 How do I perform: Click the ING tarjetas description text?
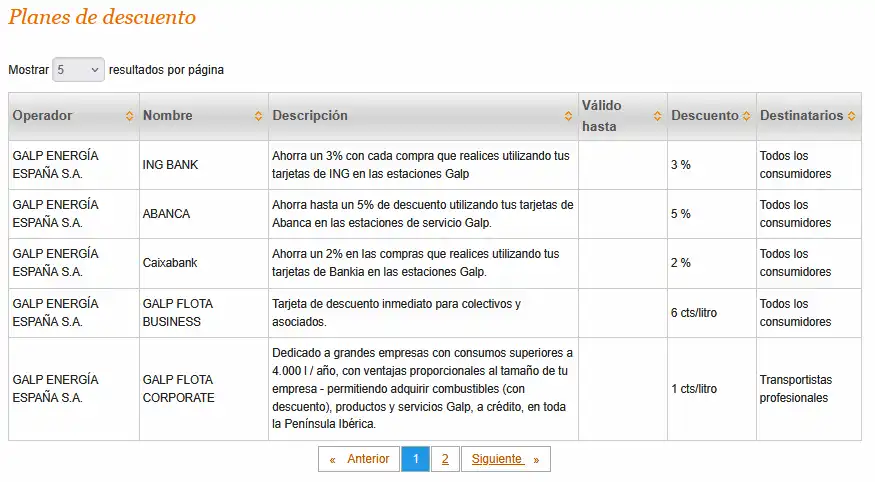coord(421,165)
